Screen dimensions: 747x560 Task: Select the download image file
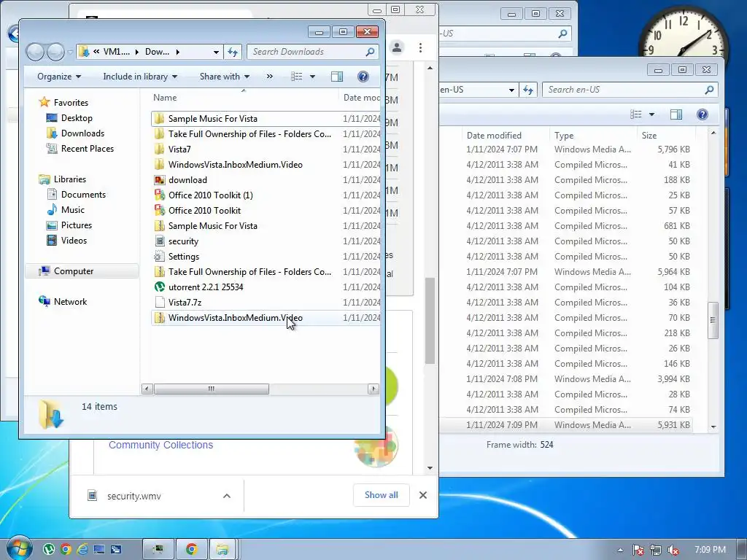point(187,180)
